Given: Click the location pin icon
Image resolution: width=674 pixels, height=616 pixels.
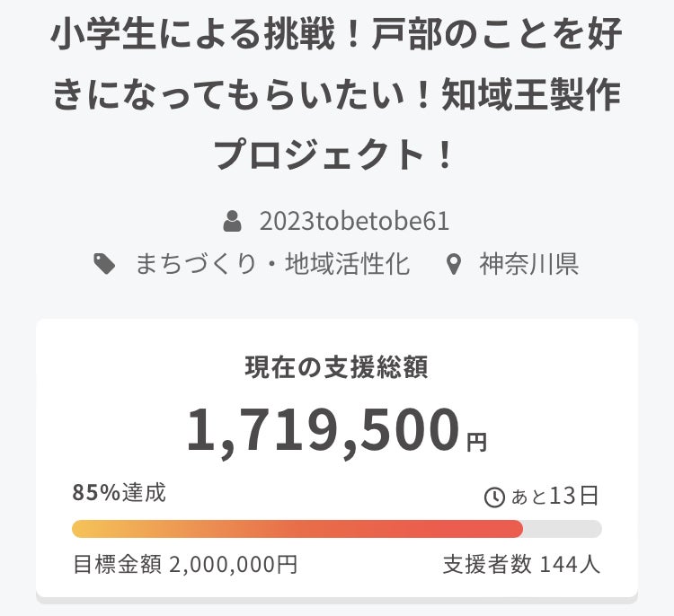Looking at the screenshot, I should [454, 264].
